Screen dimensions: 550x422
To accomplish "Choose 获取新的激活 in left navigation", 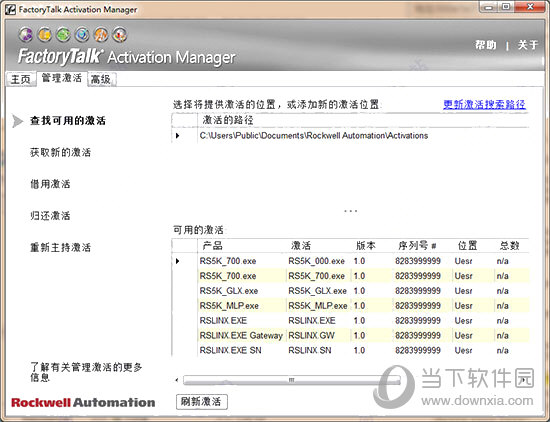I will pyautogui.click(x=60, y=152).
